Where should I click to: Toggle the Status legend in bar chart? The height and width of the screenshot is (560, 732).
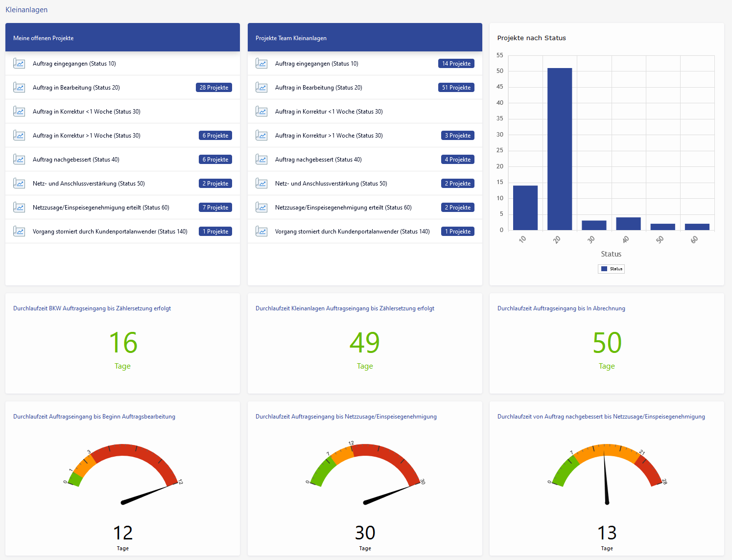[611, 269]
